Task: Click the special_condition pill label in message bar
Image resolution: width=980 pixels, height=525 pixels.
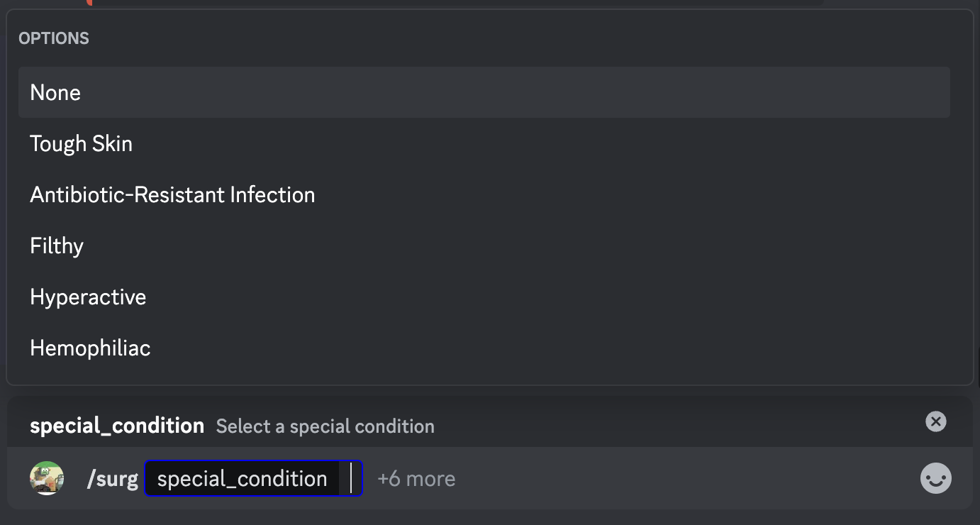Action: click(x=242, y=479)
